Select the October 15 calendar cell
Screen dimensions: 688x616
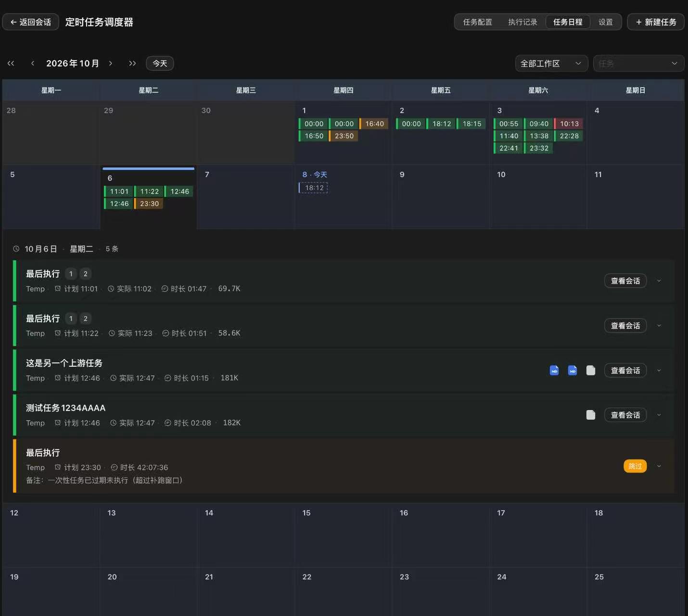click(x=344, y=535)
